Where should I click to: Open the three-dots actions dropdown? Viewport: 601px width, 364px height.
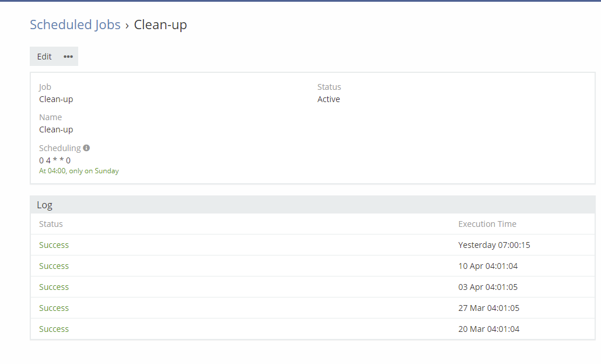(x=68, y=57)
